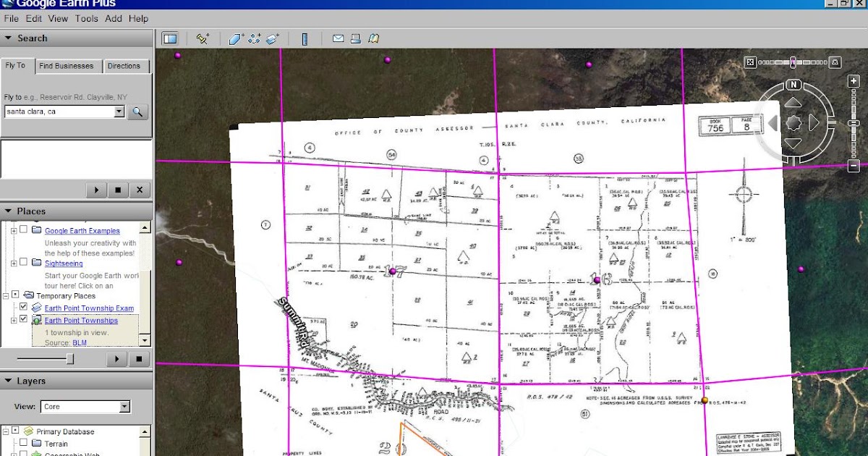
Task: Expand the Earth Point Townships node
Action: pos(13,320)
